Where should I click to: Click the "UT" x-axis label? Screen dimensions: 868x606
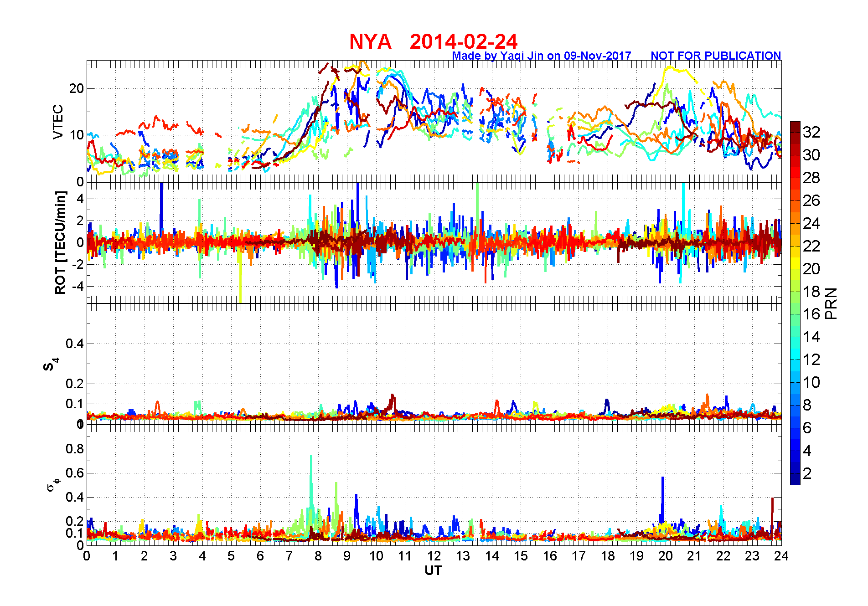click(x=433, y=570)
